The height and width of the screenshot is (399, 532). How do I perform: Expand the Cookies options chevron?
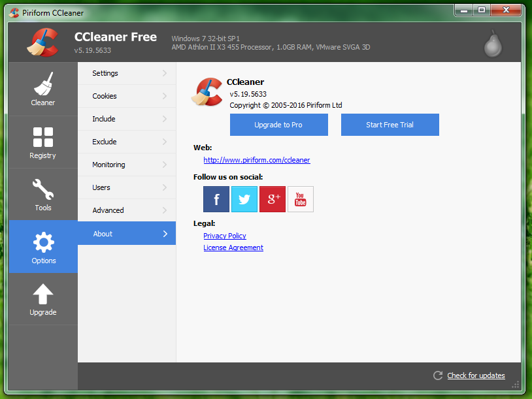[165, 96]
